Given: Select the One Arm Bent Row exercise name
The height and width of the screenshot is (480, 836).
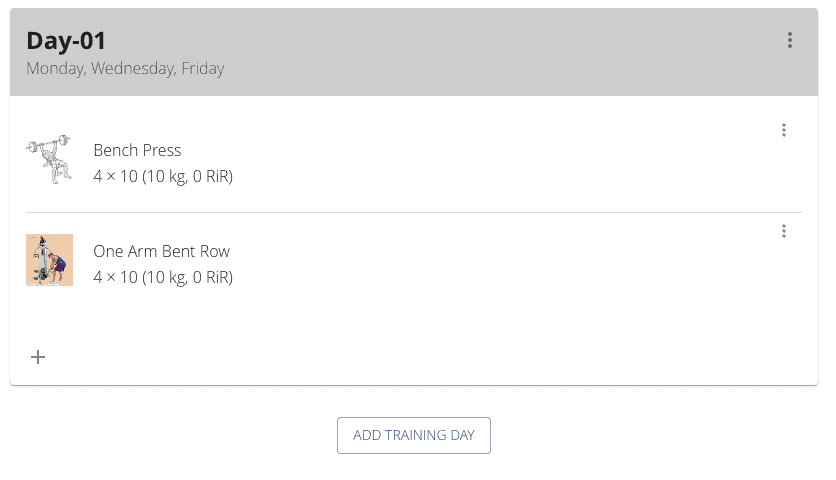Looking at the screenshot, I should click(161, 251).
